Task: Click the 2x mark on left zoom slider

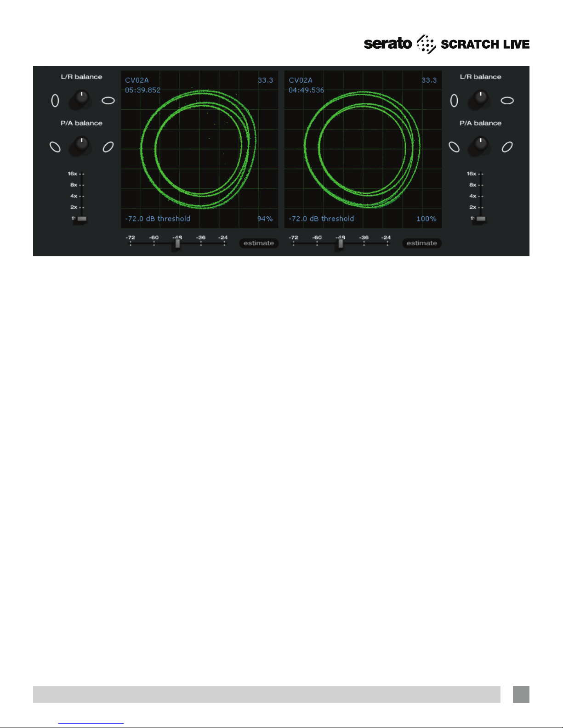Action: coord(74,207)
